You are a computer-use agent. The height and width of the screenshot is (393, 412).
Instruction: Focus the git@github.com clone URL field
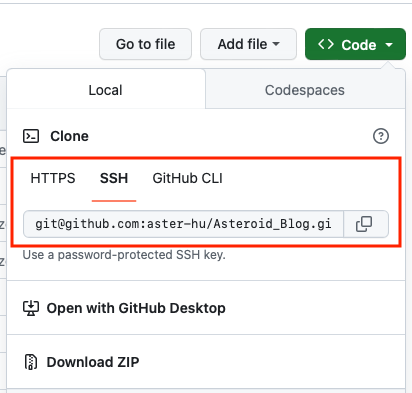tap(183, 224)
